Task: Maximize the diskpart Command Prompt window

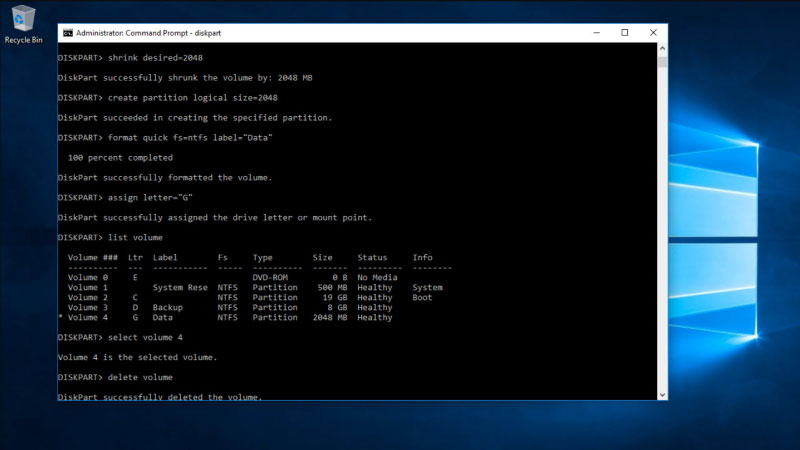Action: click(x=624, y=33)
